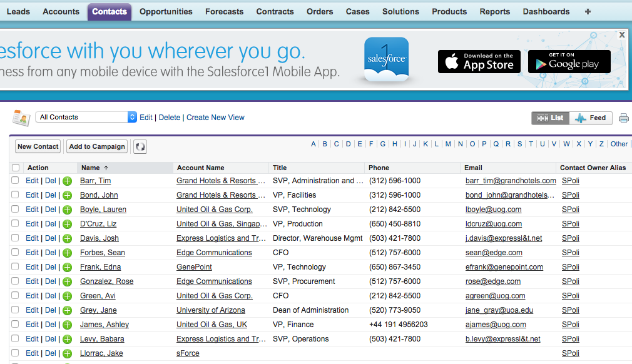Viewport: 632px width, 364px height.
Task: Switch to Feed view
Action: click(x=591, y=118)
